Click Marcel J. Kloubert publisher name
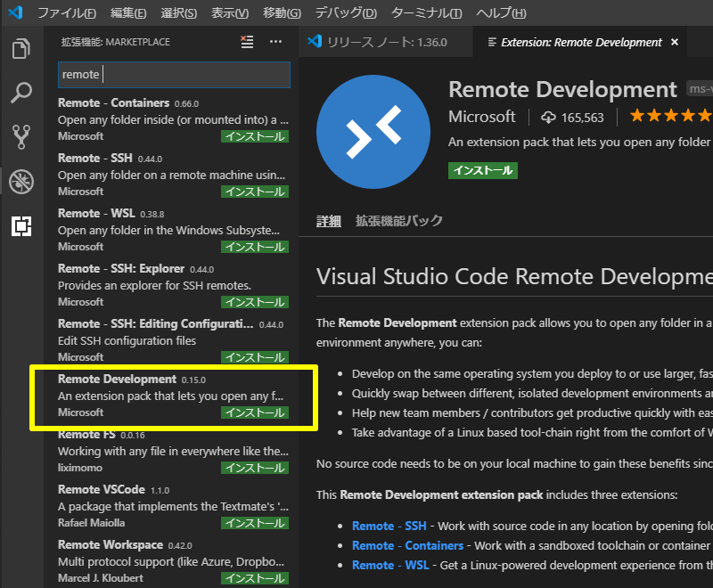 click(x=101, y=578)
